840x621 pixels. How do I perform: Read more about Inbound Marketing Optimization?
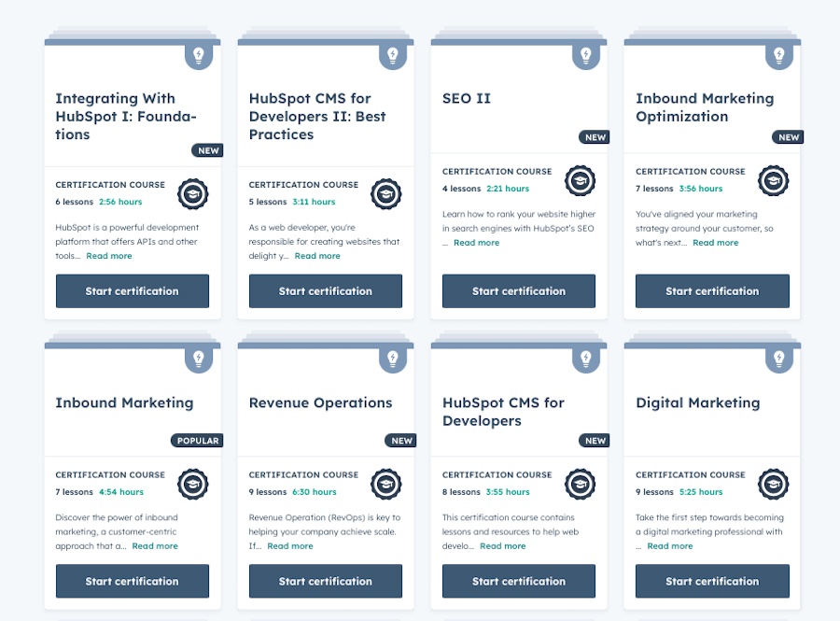pos(716,243)
